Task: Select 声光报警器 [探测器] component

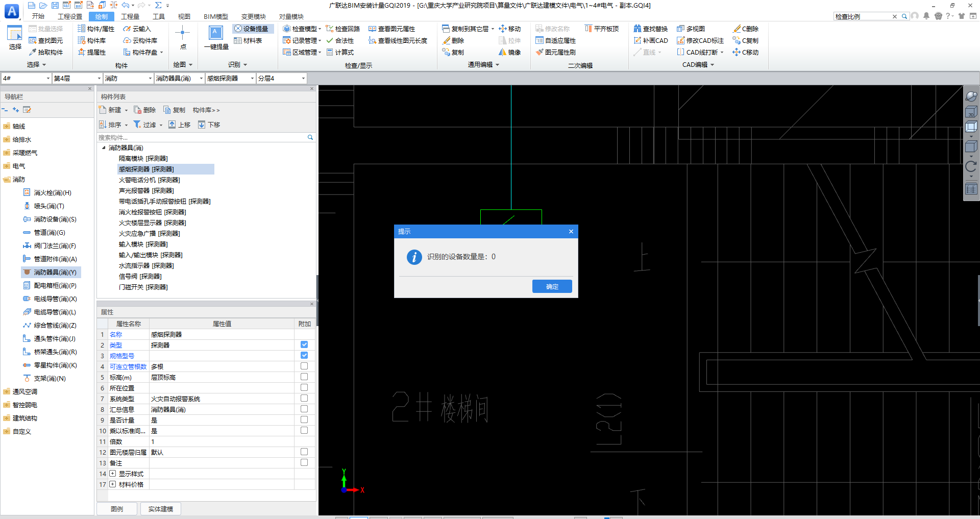Action: click(x=146, y=191)
